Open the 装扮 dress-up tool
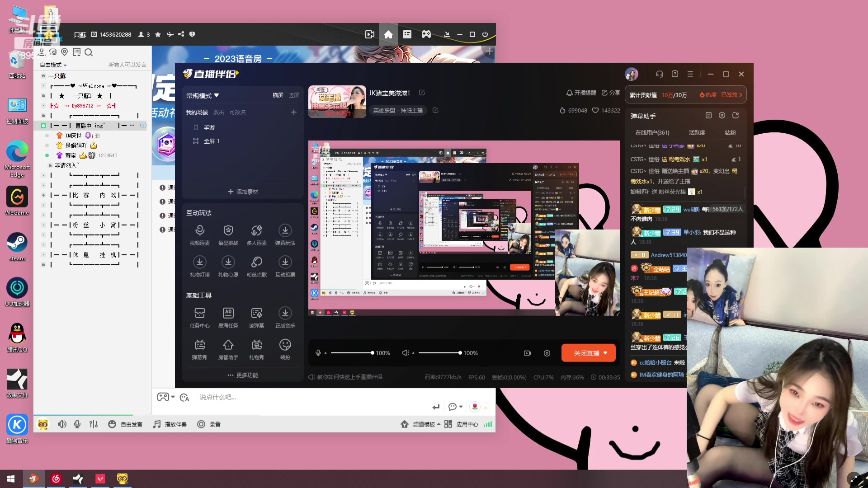Screen dimensions: 868x488 (x=285, y=345)
